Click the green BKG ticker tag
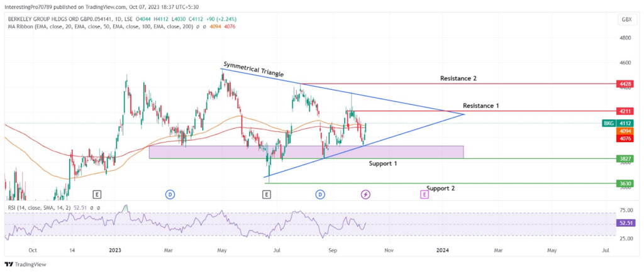 609,123
